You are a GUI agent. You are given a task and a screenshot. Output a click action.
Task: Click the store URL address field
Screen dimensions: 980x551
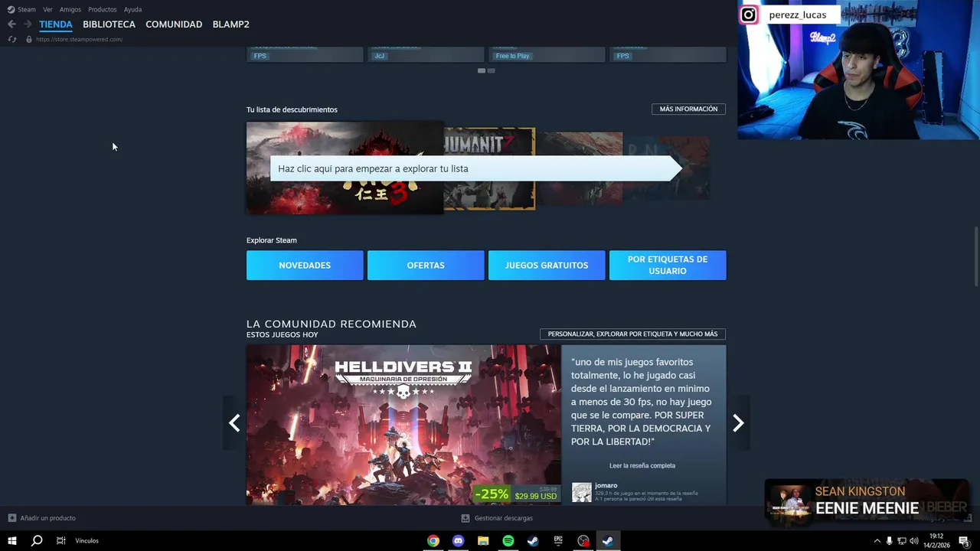[x=79, y=39]
